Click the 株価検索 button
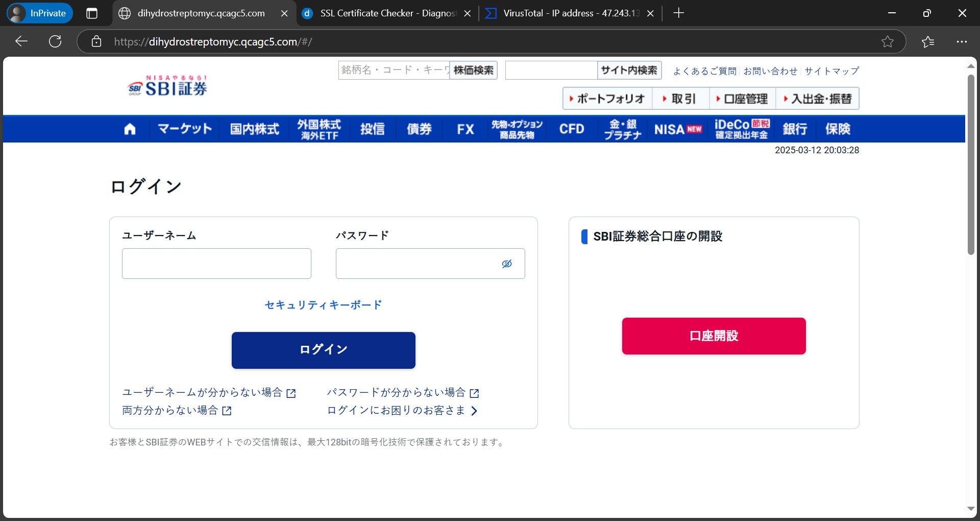The image size is (980, 521). point(473,70)
